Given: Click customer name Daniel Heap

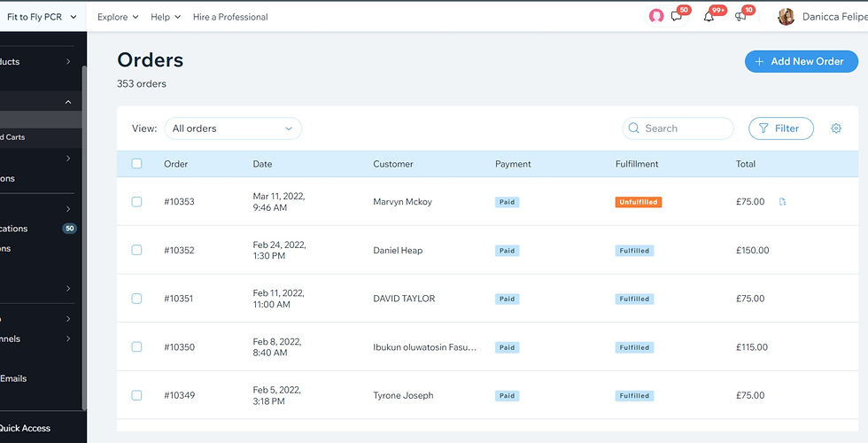Looking at the screenshot, I should 398,250.
